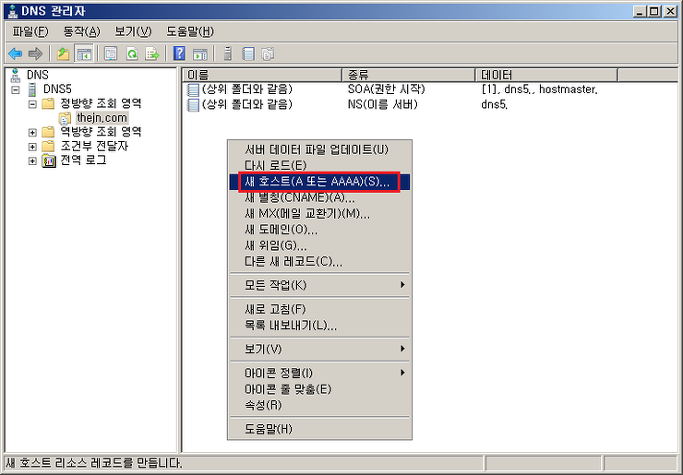Expand the 조건부 전달자 node

(32, 146)
